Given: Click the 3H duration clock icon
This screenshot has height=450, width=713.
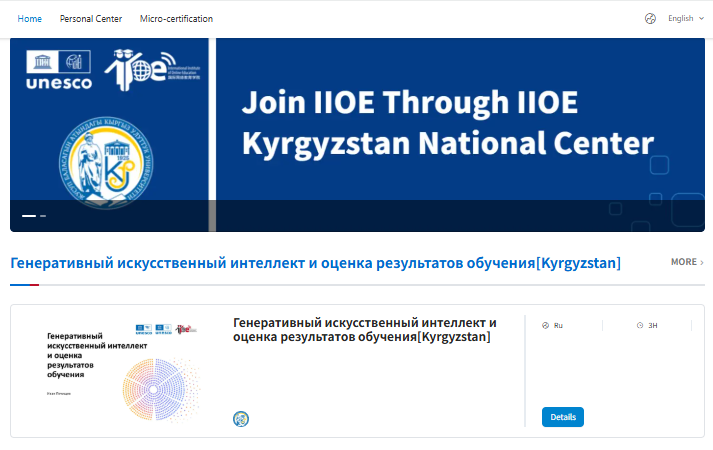Looking at the screenshot, I should (x=640, y=325).
